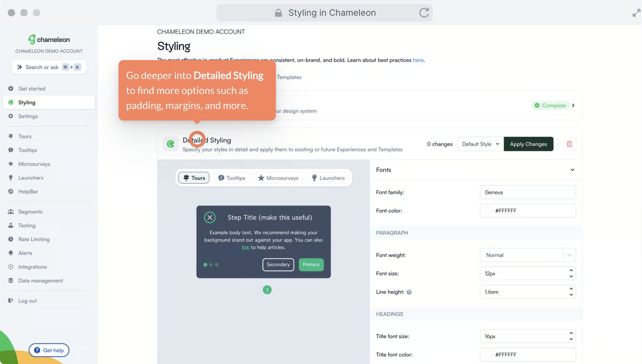The width and height of the screenshot is (642, 364).
Task: Select the Microsurveys preview tab
Action: [x=278, y=178]
